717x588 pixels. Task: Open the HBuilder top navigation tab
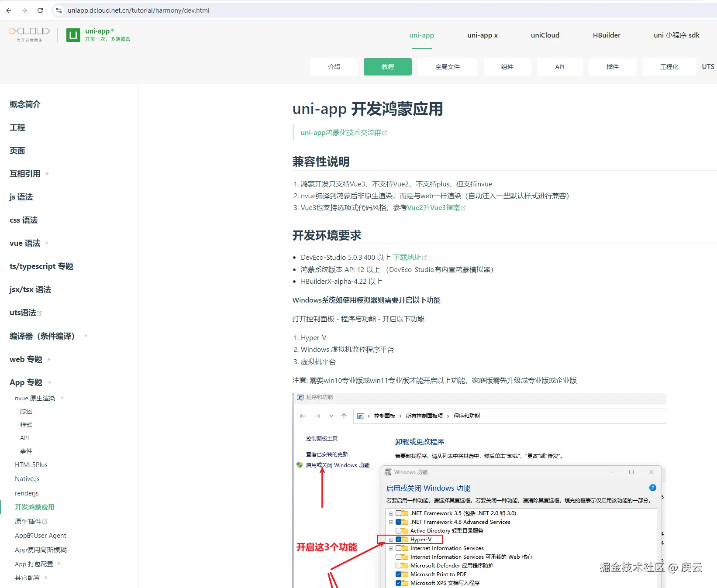607,35
